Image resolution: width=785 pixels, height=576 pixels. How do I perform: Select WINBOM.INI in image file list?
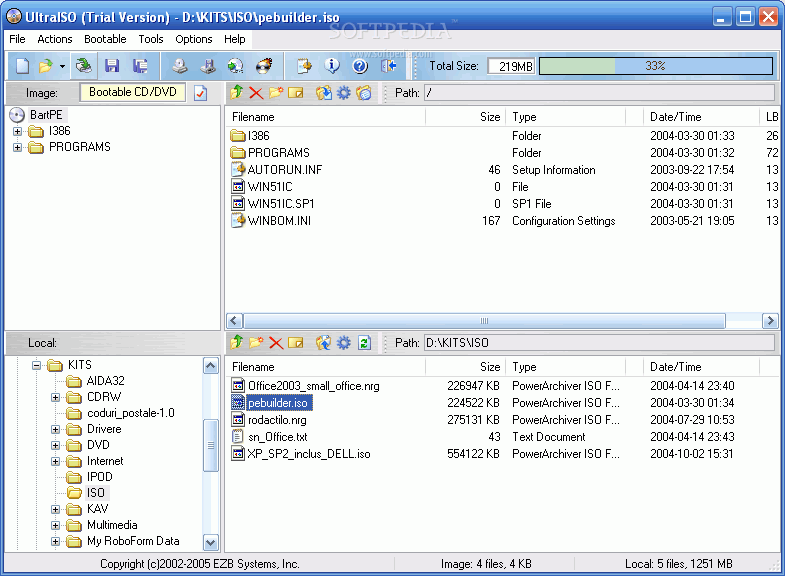pos(279,221)
